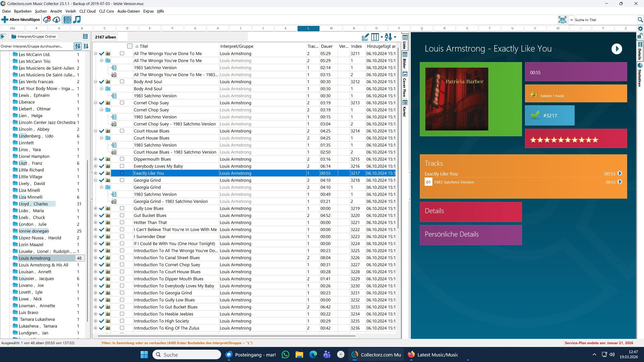Open the column layout dropdown arrow
644x362 pixels.
[382, 37]
